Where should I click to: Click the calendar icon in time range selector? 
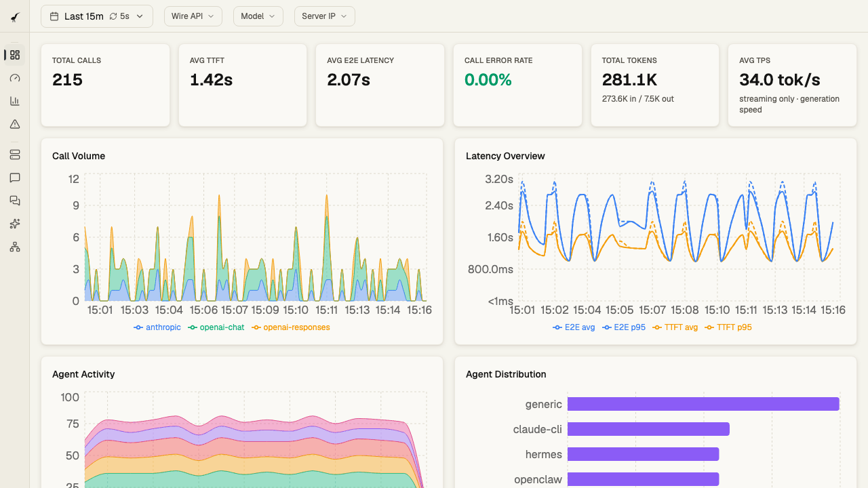(x=54, y=16)
